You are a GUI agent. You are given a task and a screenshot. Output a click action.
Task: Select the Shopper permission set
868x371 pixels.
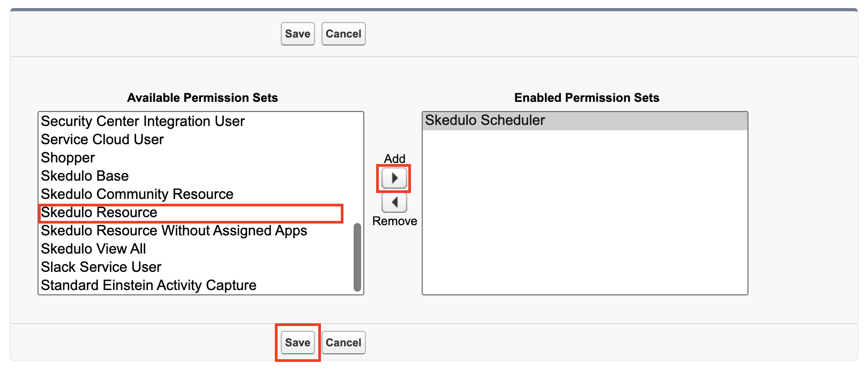[x=68, y=158]
